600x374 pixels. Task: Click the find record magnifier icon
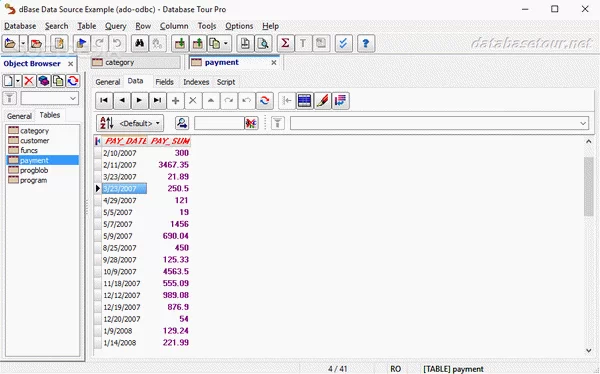point(182,123)
